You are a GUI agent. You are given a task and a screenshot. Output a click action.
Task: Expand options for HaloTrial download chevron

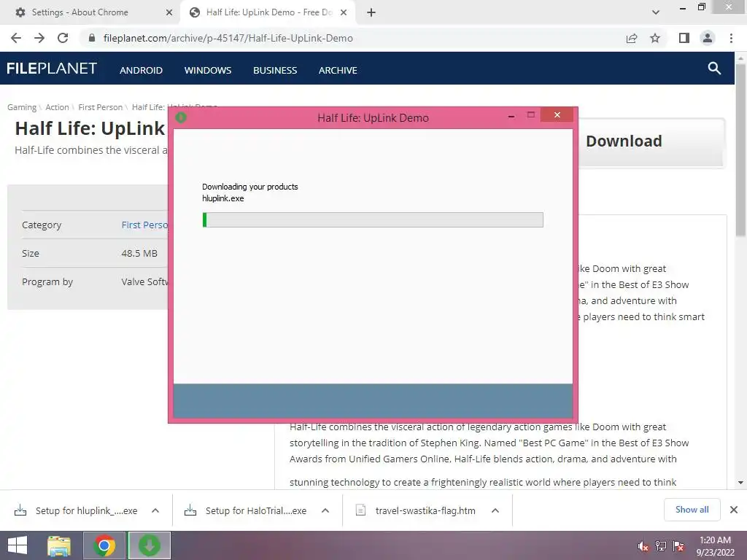click(x=325, y=510)
